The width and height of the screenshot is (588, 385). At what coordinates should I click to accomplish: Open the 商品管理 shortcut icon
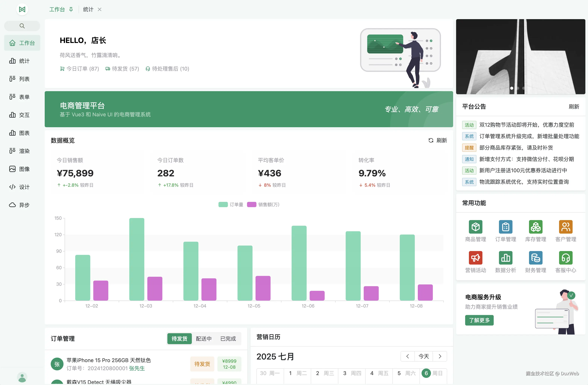tap(475, 227)
